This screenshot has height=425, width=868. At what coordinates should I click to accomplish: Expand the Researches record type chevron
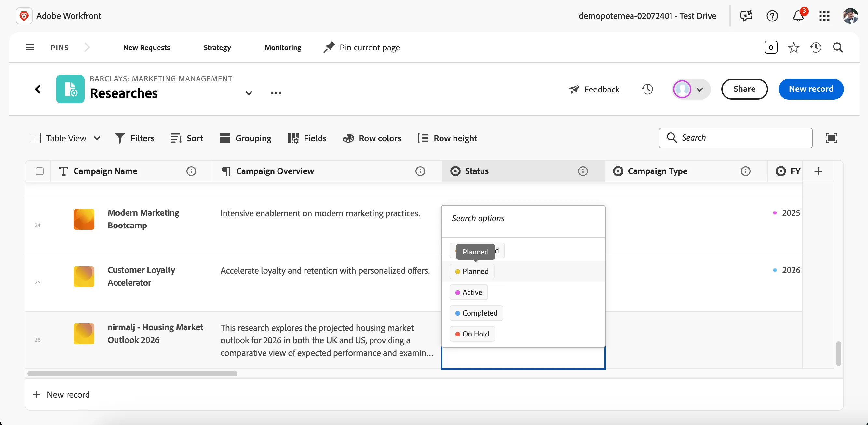pyautogui.click(x=249, y=93)
